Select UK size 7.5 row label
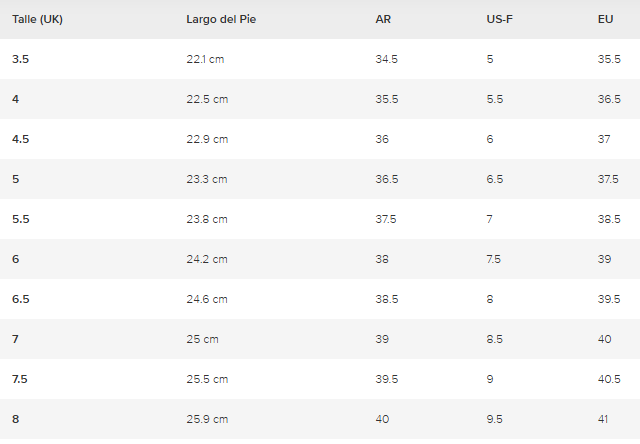 (x=20, y=379)
